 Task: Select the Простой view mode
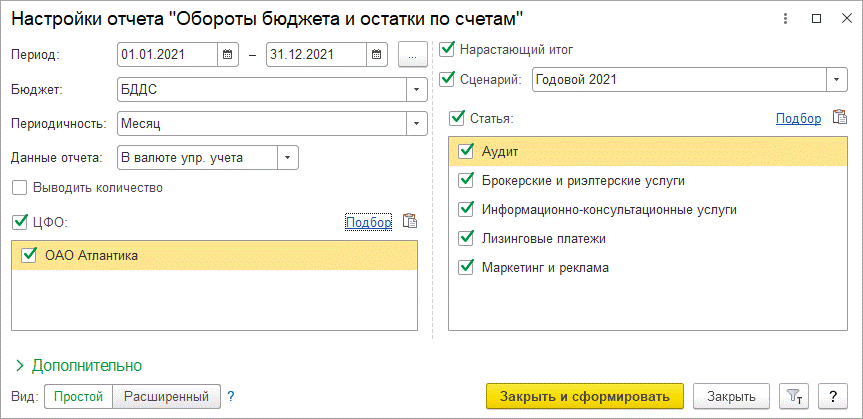(79, 396)
